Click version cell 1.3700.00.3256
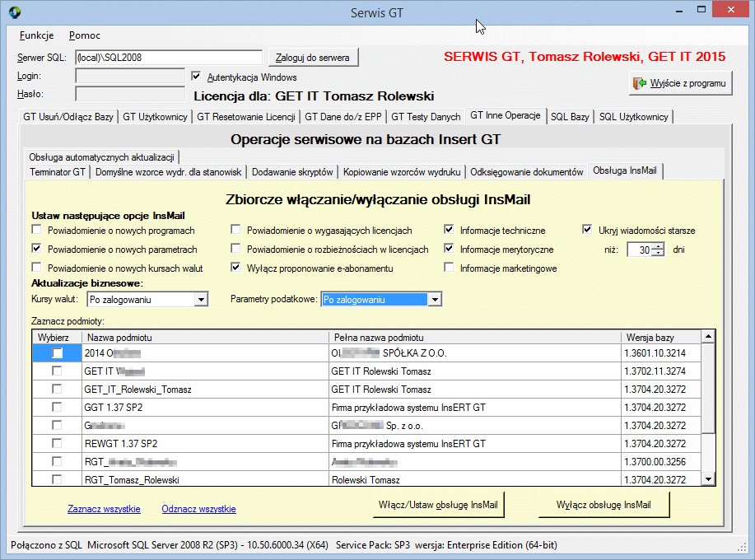 [x=661, y=462]
